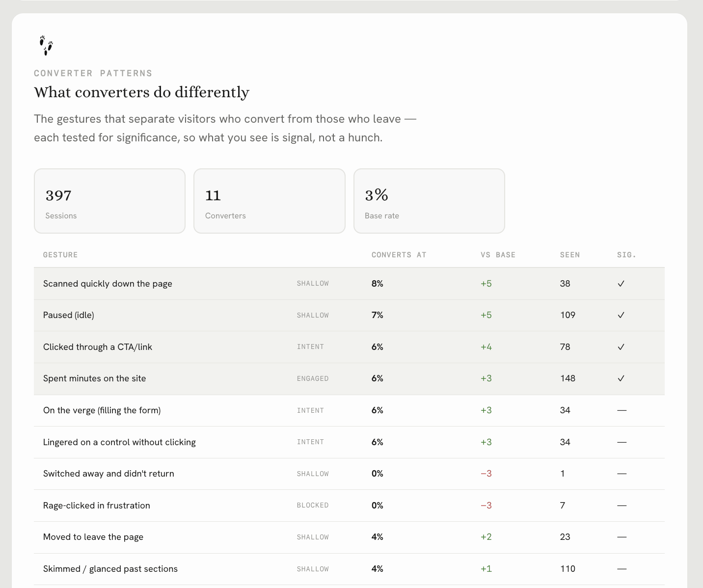Screen dimensions: 703x588
Task: Click the SIG. column header
Action: pyautogui.click(x=626, y=255)
